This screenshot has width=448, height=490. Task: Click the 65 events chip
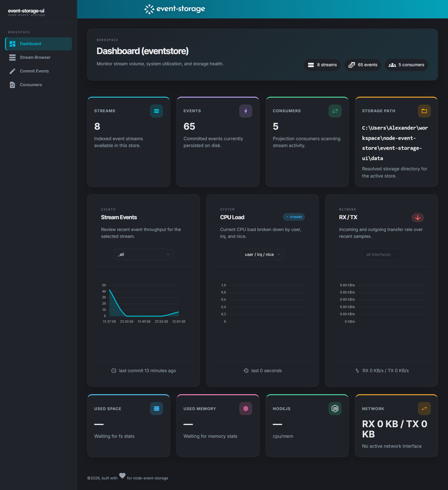tap(363, 65)
